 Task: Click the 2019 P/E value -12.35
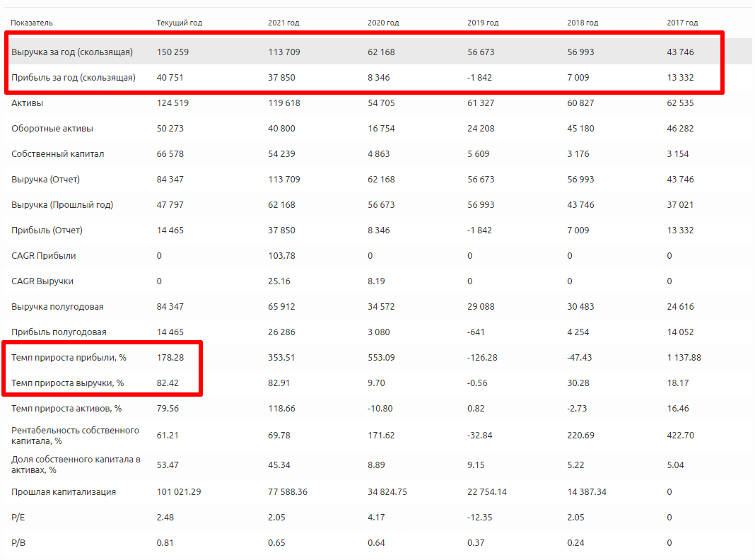tap(481, 518)
